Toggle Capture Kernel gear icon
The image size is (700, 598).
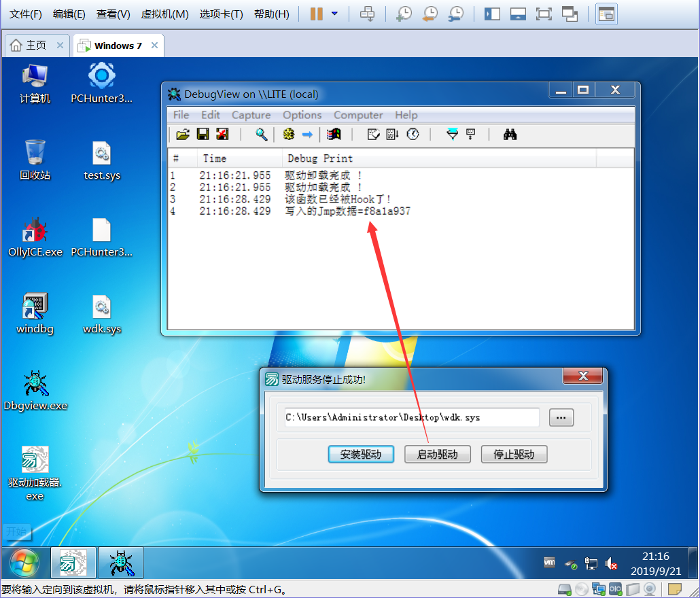coord(288,135)
